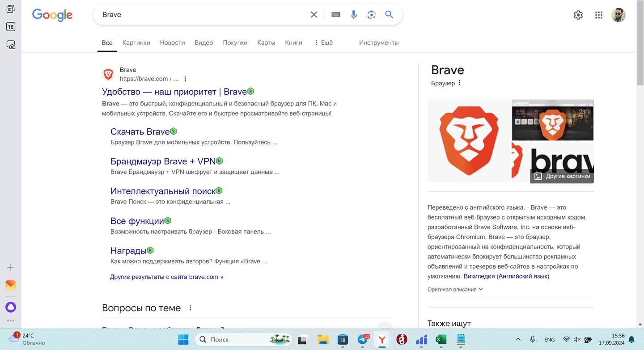Open the on-screen keyboard input tool
This screenshot has height=350, width=644.
click(336, 15)
